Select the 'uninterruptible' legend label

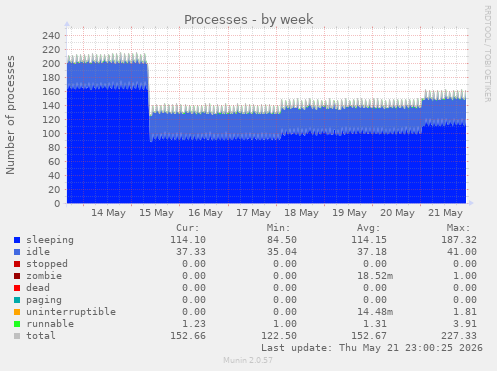point(71,312)
